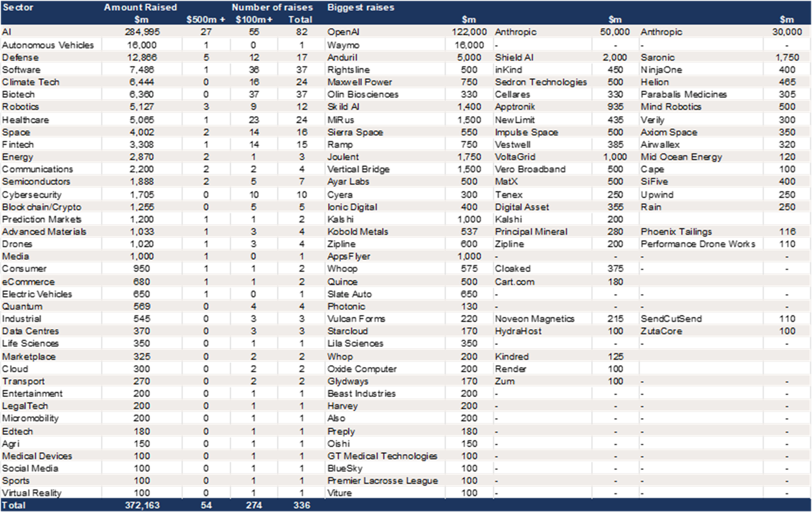Select the MiRus cell
Screen dimensions: 812x512
click(341, 120)
